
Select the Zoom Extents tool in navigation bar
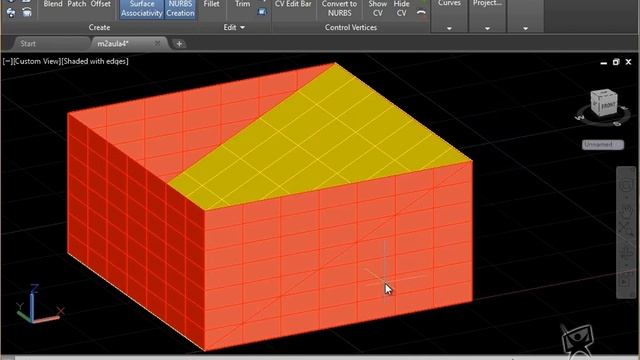pos(626,229)
